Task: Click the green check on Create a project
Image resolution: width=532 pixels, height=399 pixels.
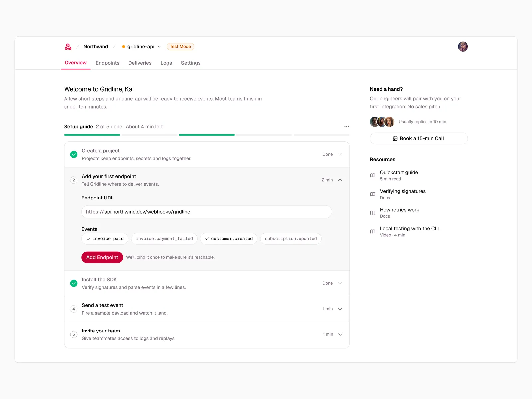Action: pos(74,154)
